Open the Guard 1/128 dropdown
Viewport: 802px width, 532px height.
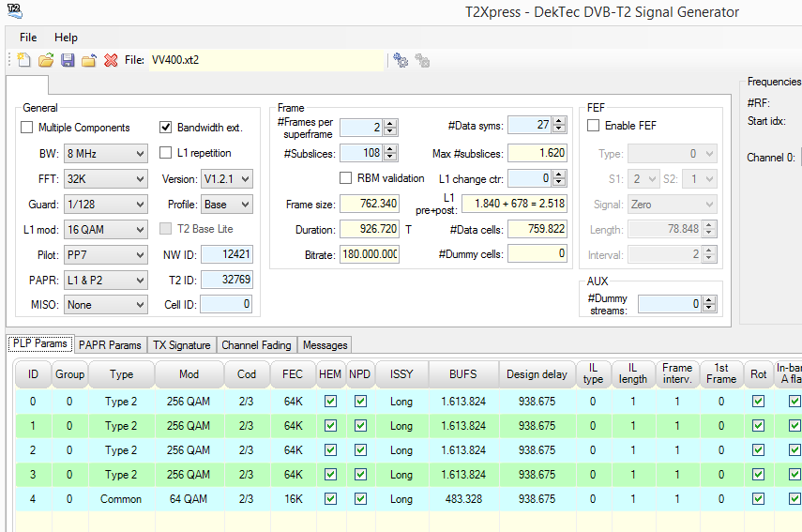[x=106, y=205]
